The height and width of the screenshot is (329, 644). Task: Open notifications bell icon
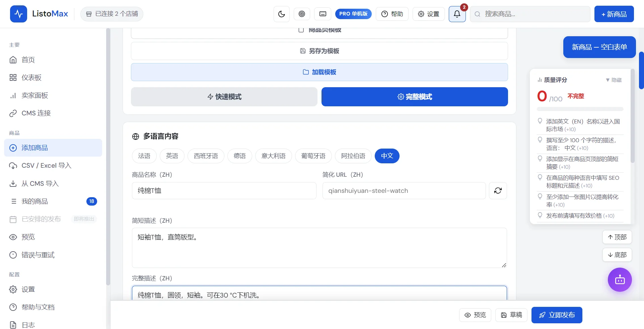(457, 14)
